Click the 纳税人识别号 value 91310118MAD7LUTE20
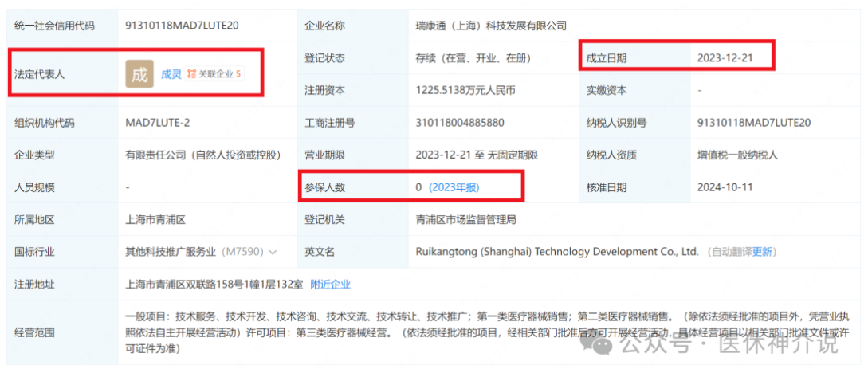Image resolution: width=868 pixels, height=369 pixels. click(x=754, y=123)
